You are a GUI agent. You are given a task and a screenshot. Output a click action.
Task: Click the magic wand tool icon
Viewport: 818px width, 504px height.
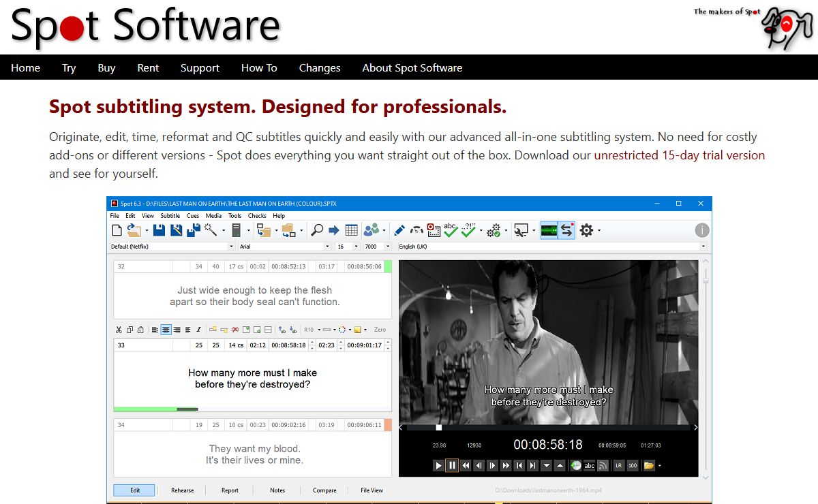210,230
